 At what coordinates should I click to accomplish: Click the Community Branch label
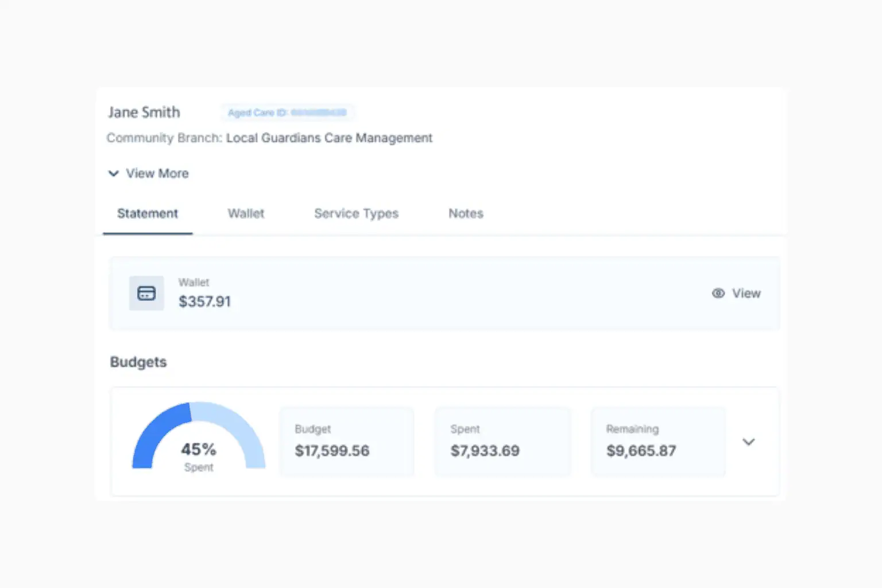tap(164, 138)
